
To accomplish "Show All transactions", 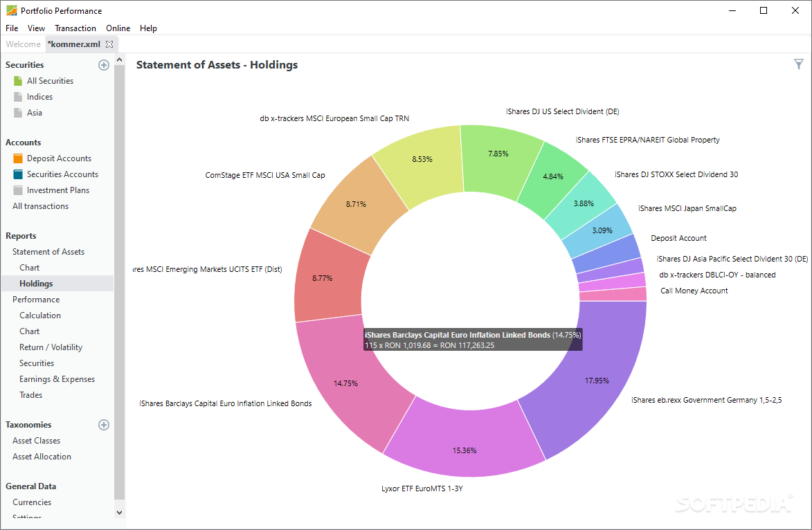I will 40,205.
